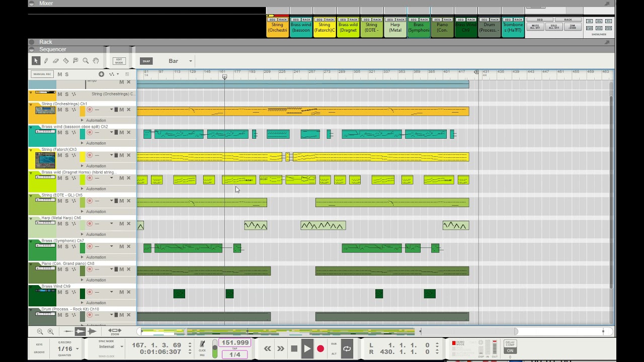Select the smallest waveform height icon

[x=68, y=331]
